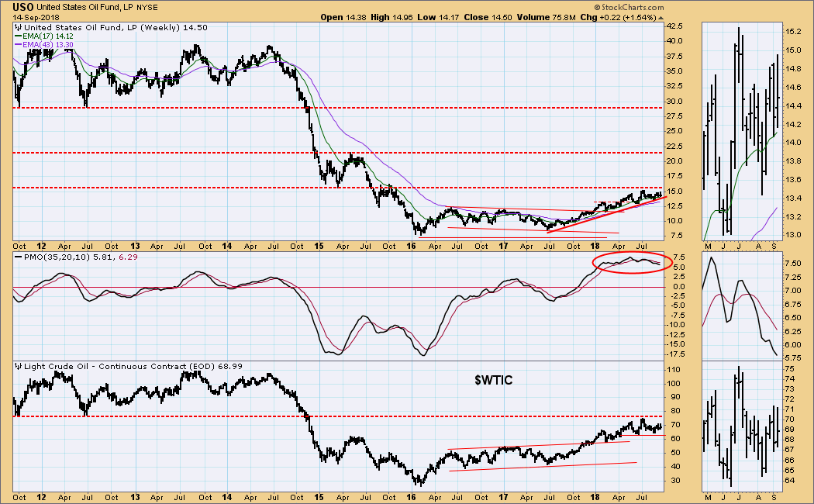Click the 64 label on the mini crude oil axis
The image size is (814, 504).
[x=790, y=481]
